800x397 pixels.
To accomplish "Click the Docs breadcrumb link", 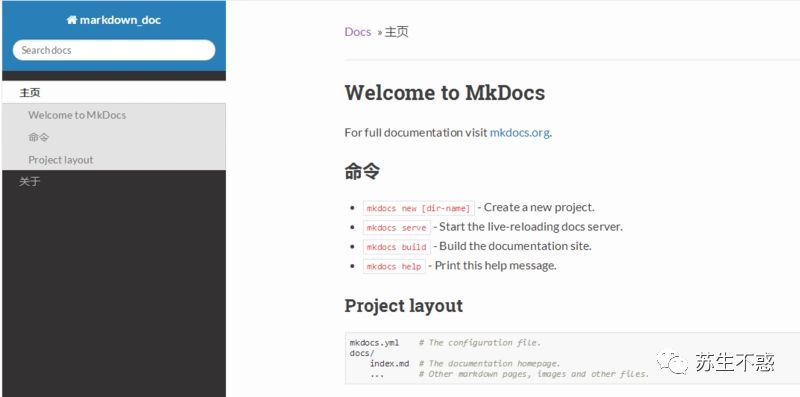I will 358,32.
